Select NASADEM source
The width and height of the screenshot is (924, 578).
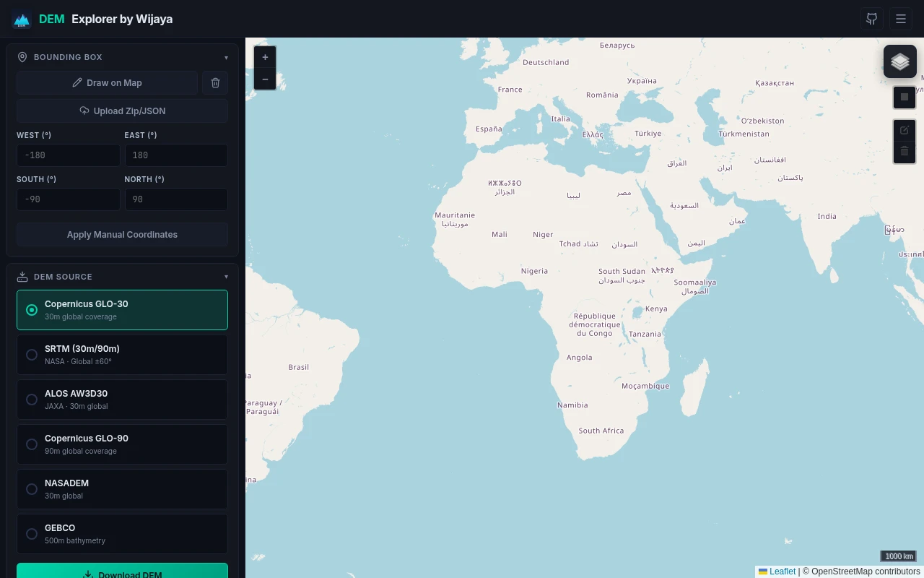pyautogui.click(x=122, y=489)
